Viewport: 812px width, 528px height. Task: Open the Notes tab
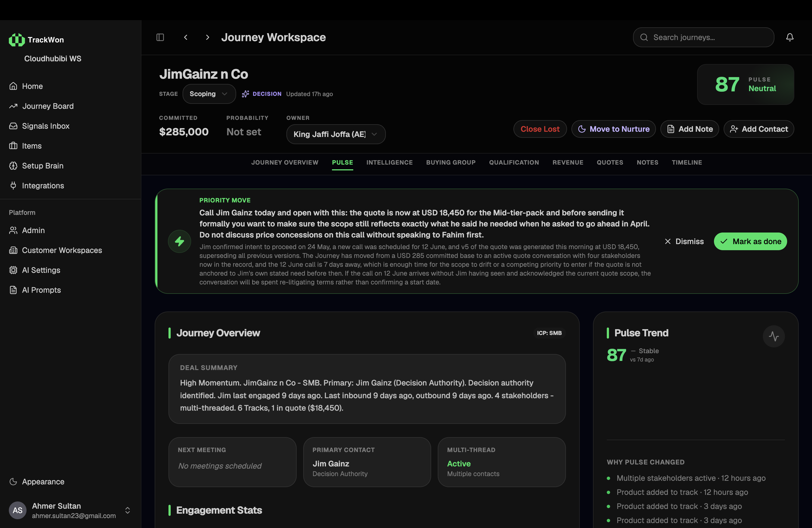647,162
